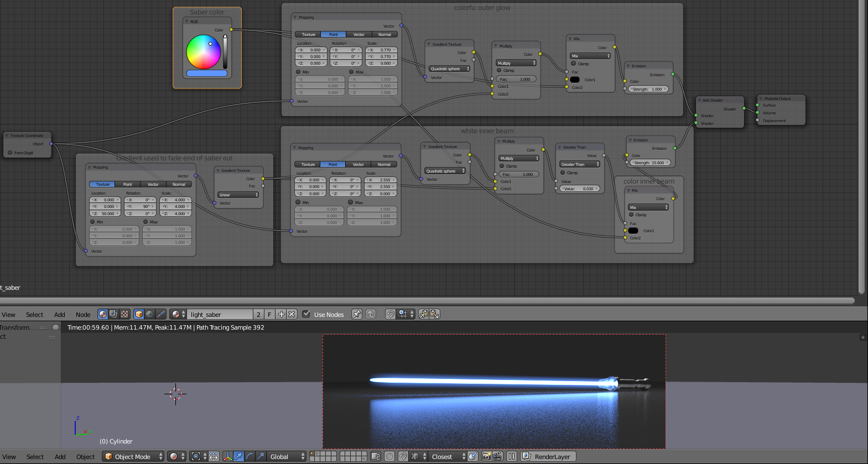Click the blue Saber color preview swatch
Screen dimensions: 868x464
pyautogui.click(x=206, y=73)
